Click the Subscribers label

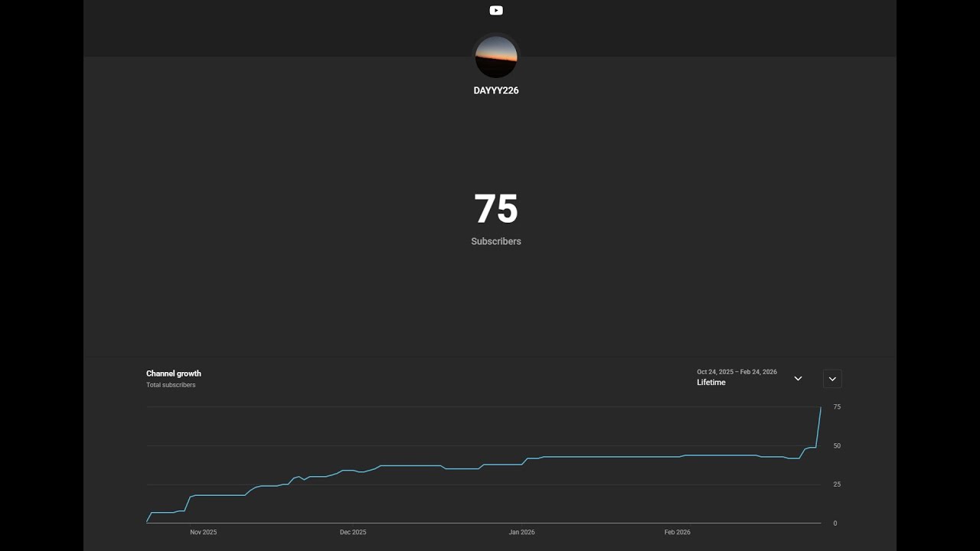pos(496,241)
